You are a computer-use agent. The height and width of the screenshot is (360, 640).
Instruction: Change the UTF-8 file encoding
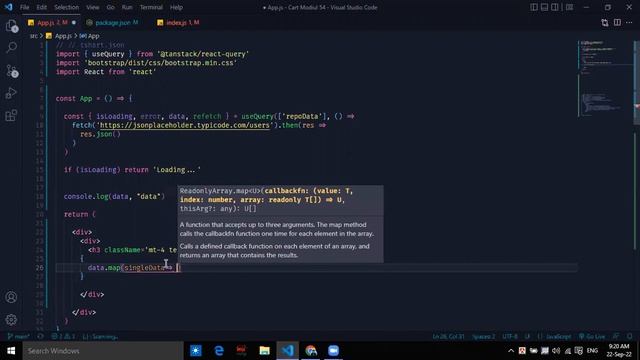tap(510, 337)
